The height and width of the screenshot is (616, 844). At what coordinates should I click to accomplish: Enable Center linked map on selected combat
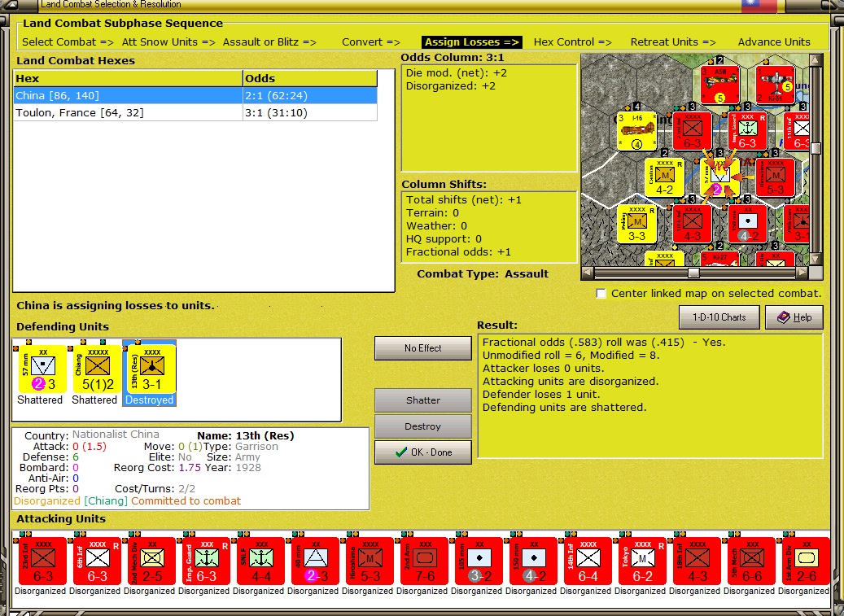tap(601, 293)
